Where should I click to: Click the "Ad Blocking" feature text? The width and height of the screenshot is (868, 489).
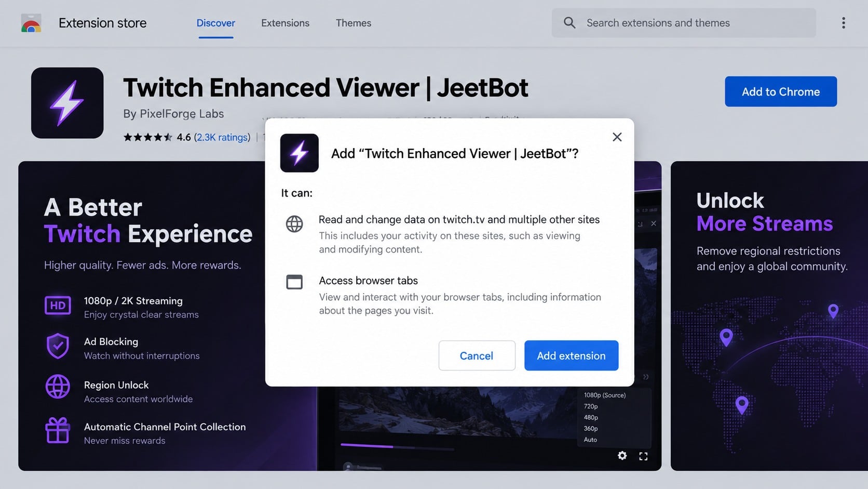(x=111, y=341)
